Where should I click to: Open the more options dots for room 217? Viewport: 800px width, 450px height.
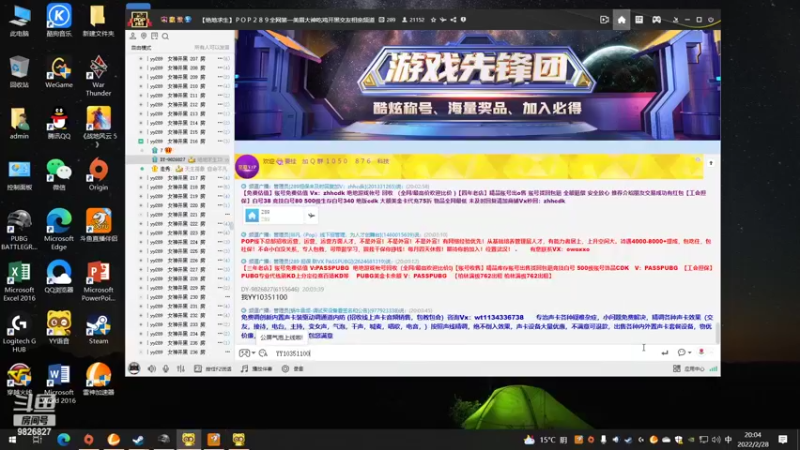coord(220,178)
